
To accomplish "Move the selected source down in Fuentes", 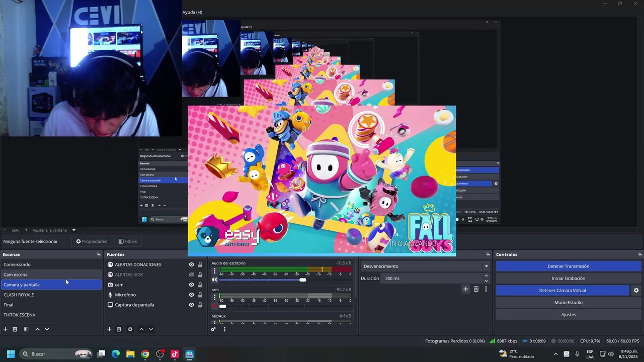I will 151,329.
